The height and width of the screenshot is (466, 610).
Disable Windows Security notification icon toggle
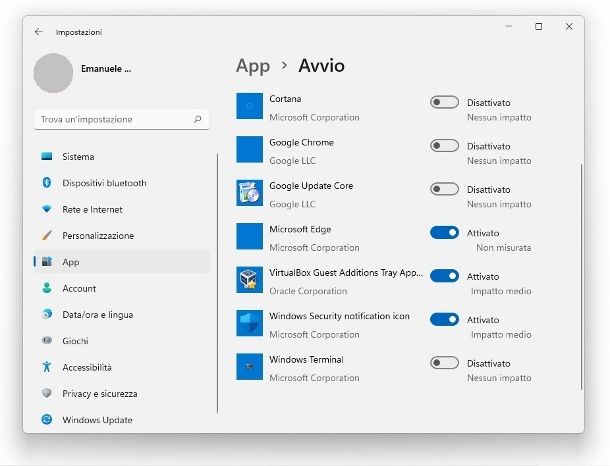pos(444,319)
